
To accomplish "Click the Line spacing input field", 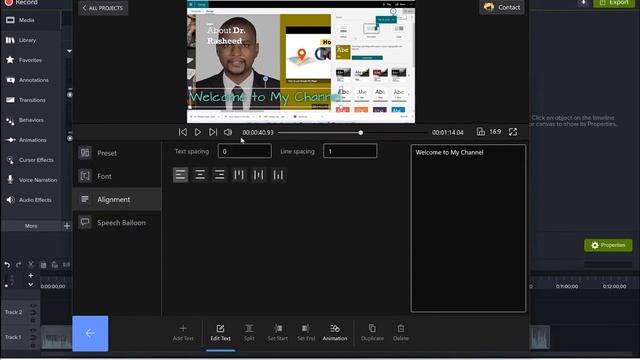I will (x=350, y=151).
